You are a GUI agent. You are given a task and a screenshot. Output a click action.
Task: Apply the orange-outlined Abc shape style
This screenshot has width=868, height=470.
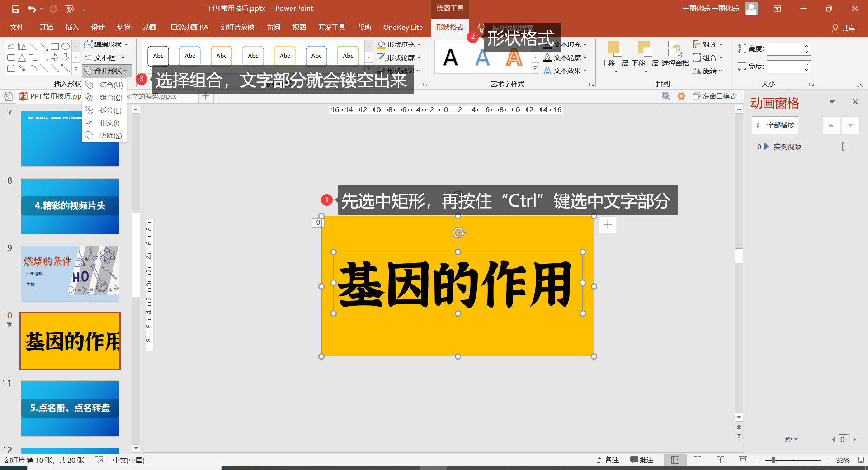click(x=222, y=56)
